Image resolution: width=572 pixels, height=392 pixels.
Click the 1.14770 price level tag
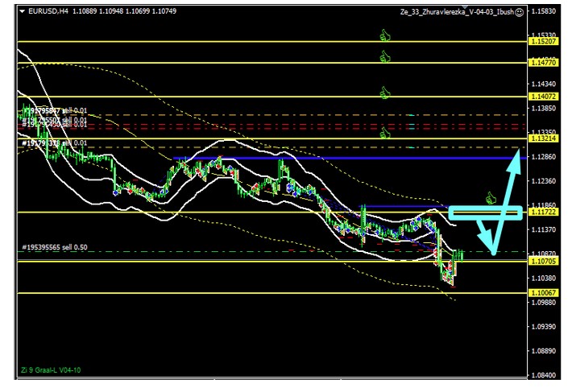[x=542, y=62]
